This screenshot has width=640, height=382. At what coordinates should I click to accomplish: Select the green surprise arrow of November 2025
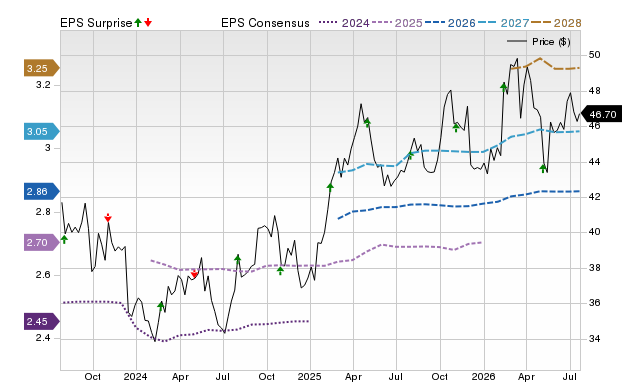456,128
